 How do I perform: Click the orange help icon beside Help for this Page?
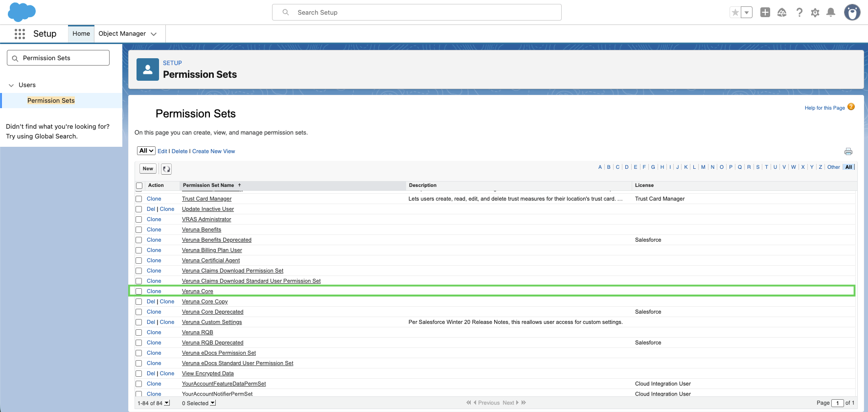[x=851, y=107]
